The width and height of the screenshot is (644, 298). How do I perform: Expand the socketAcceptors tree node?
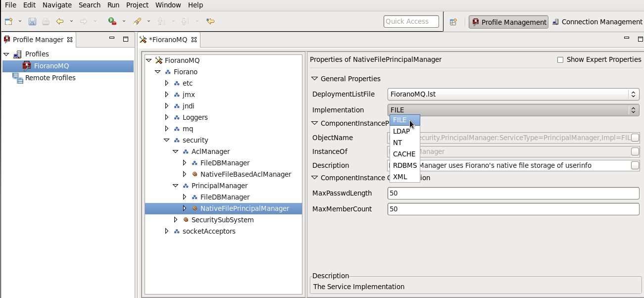pos(167,231)
